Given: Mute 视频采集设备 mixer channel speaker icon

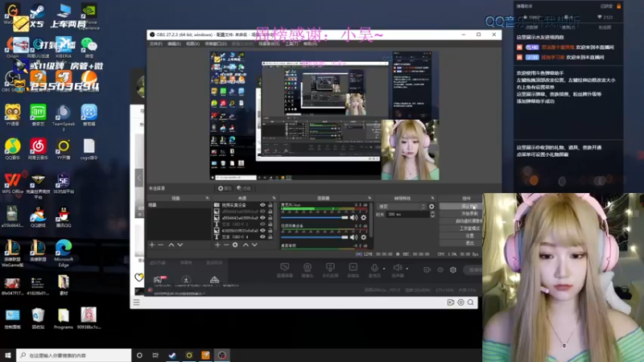Looking at the screenshot, I should 353,237.
